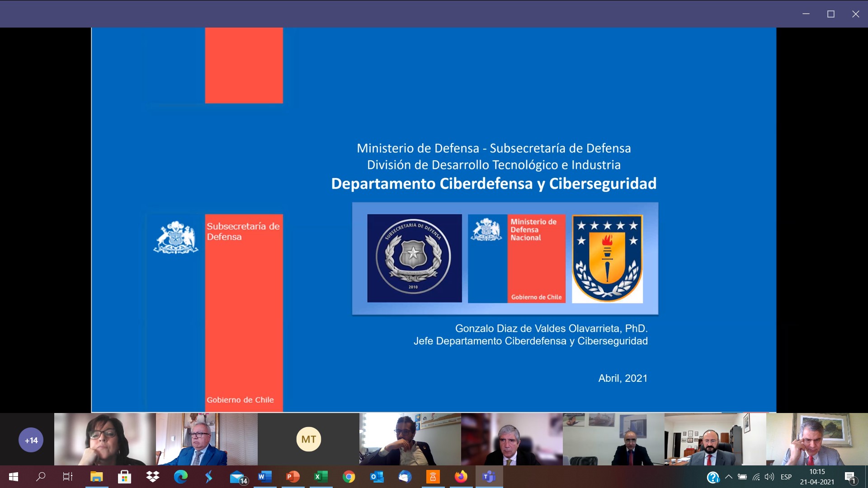Open Dropbox from the taskbar
This screenshot has width=868, height=488.
(x=153, y=477)
